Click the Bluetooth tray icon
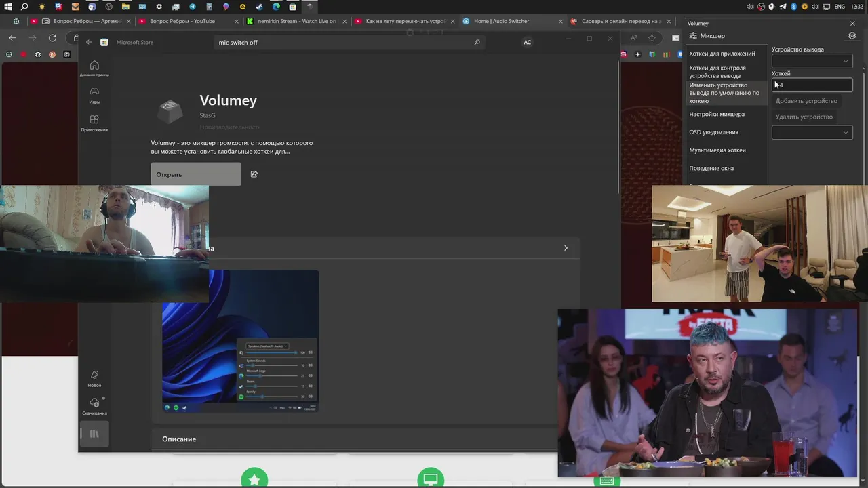This screenshot has width=868, height=488. pos(793,7)
